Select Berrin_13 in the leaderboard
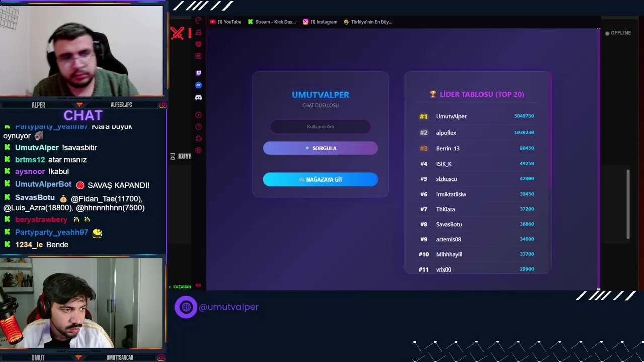This screenshot has width=644, height=362. (476, 148)
